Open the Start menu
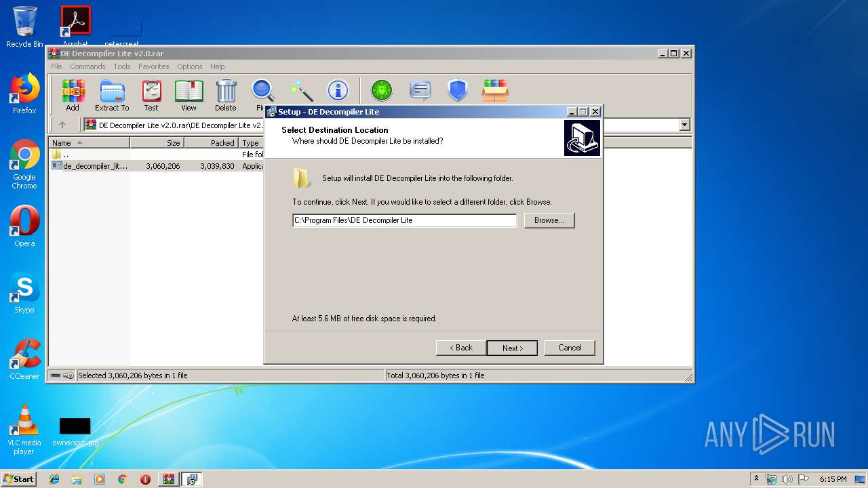Viewport: 868px width, 488px height. pos(18,479)
